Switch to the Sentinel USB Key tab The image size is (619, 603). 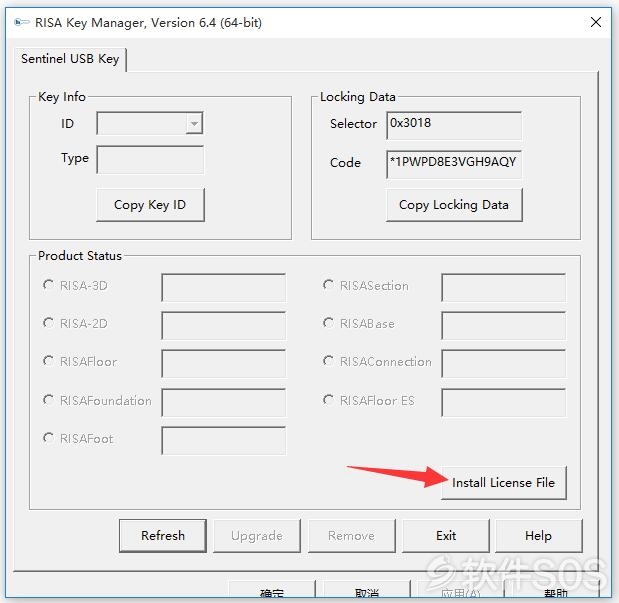point(70,59)
